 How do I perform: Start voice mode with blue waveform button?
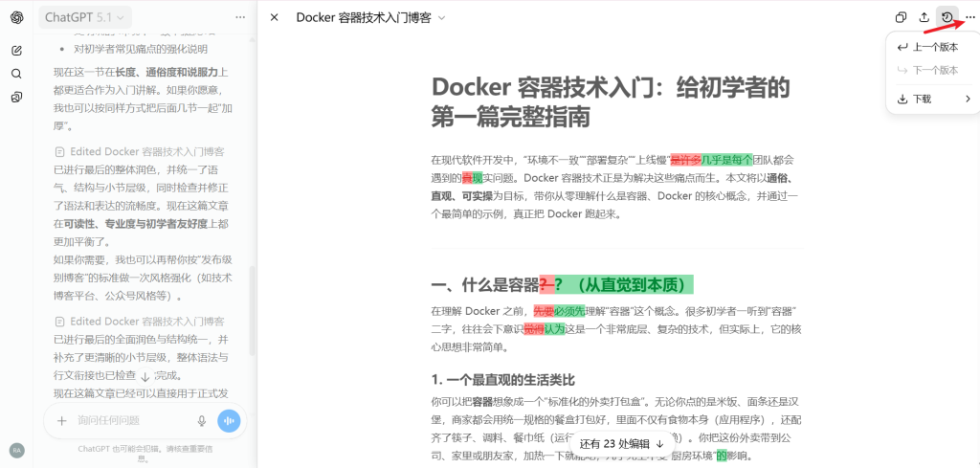(229, 420)
